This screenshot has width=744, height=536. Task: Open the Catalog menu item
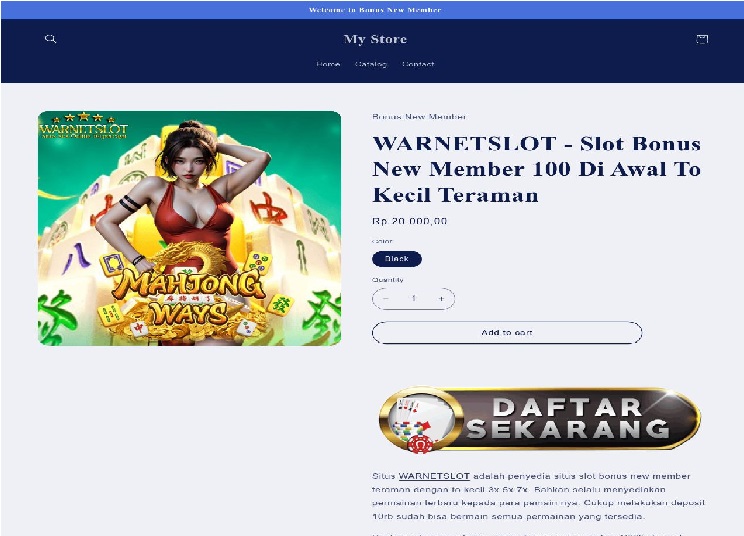[x=371, y=64]
